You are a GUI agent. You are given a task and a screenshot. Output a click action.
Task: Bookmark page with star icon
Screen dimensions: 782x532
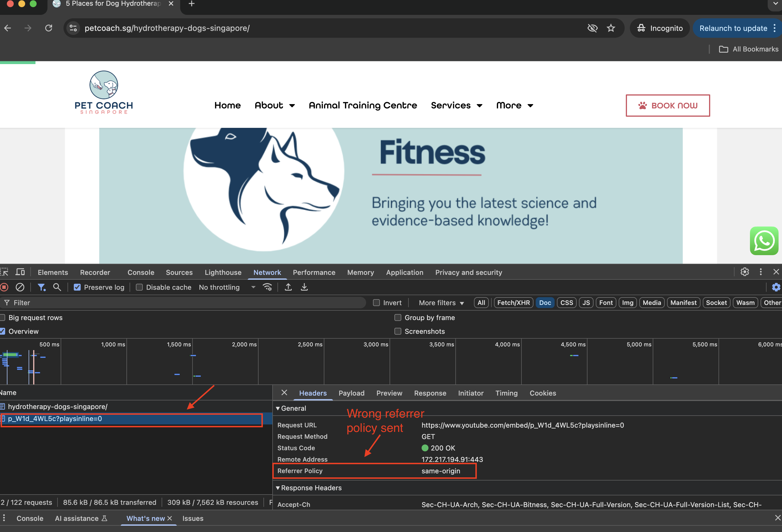point(611,28)
